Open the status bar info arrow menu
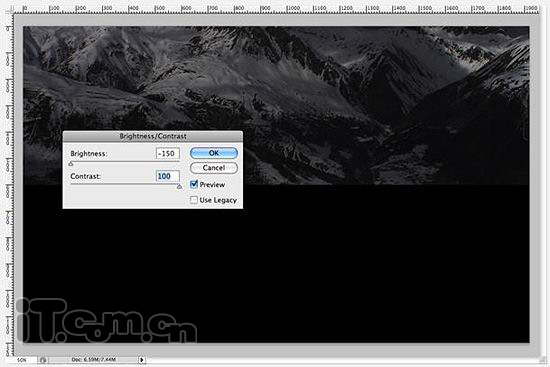 pyautogui.click(x=142, y=360)
